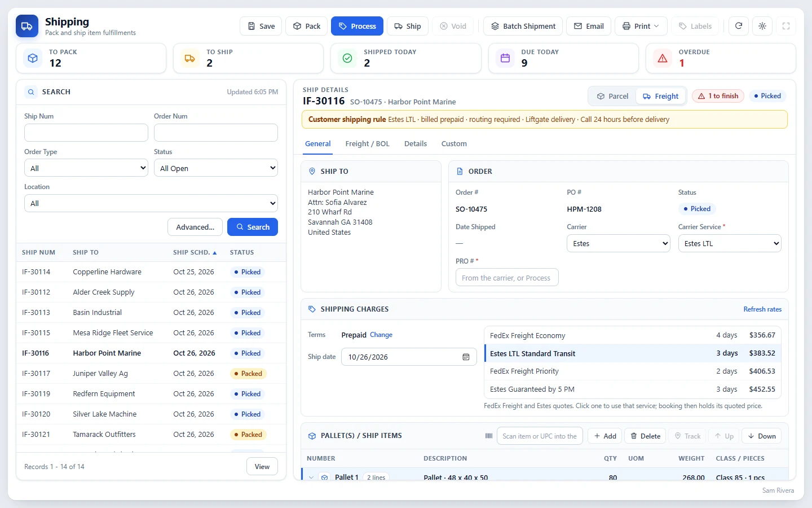
Task: Open the Order Type dropdown
Action: 86,168
